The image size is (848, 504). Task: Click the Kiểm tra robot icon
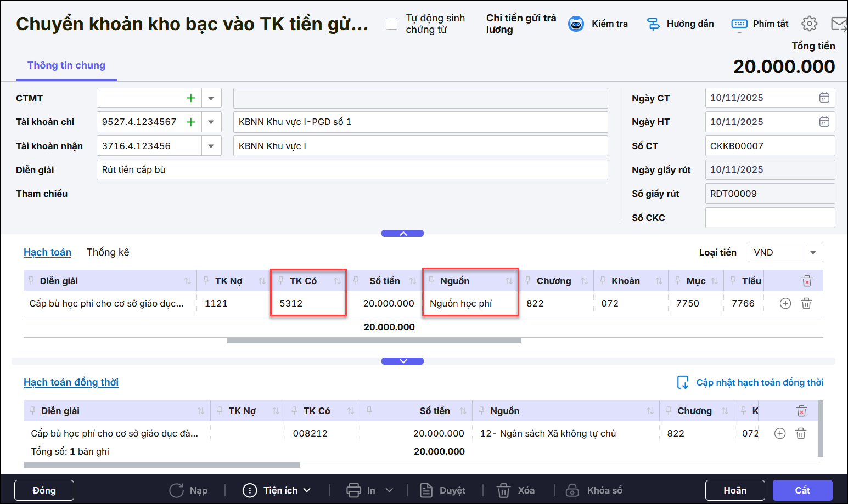tap(576, 24)
